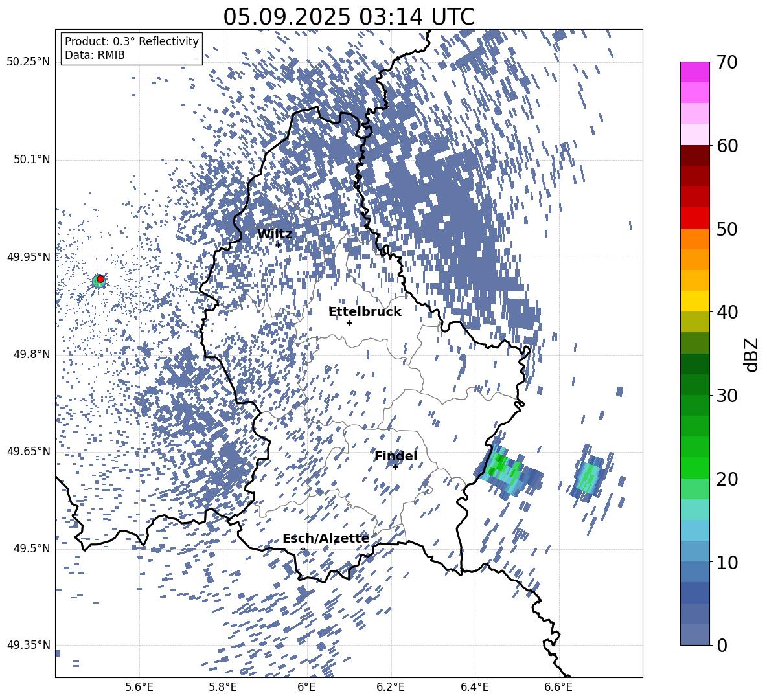
Task: Click the 49.8°N latitude label
Action: (x=32, y=354)
